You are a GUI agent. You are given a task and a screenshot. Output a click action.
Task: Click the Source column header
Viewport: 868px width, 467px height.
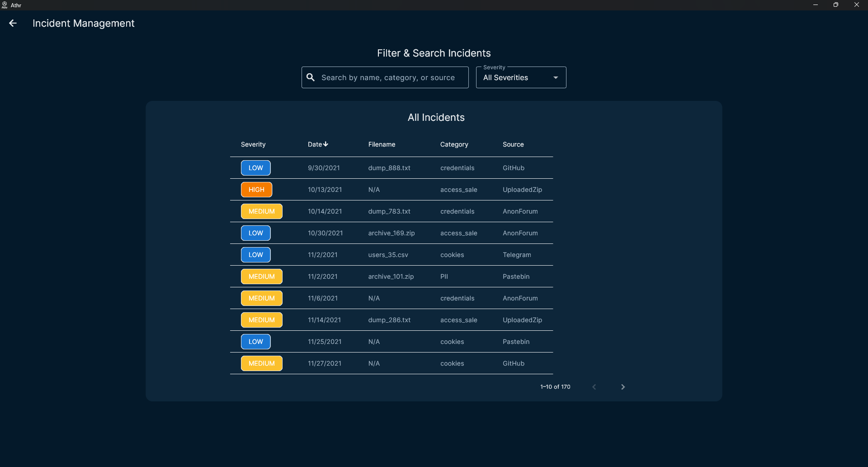pos(513,144)
